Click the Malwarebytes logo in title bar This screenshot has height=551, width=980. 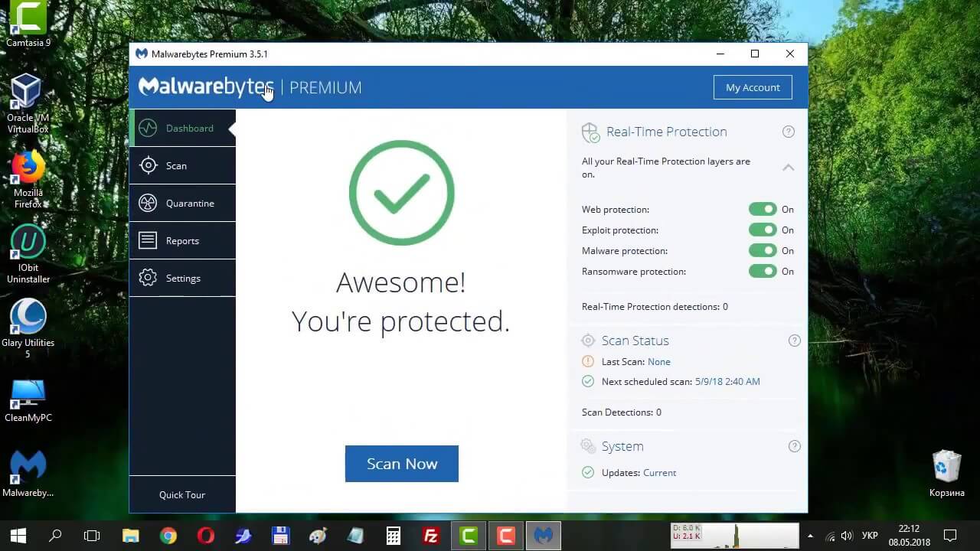click(141, 54)
